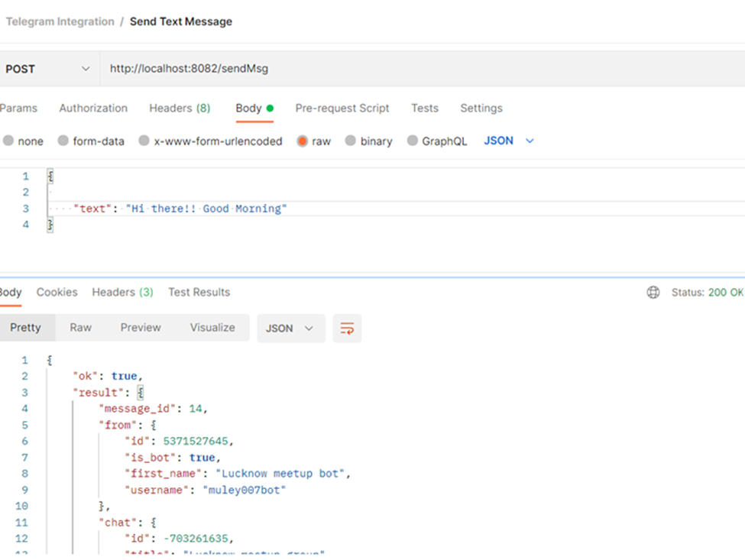This screenshot has height=560, width=745.
Task: Go to the Tests tab
Action: click(425, 108)
